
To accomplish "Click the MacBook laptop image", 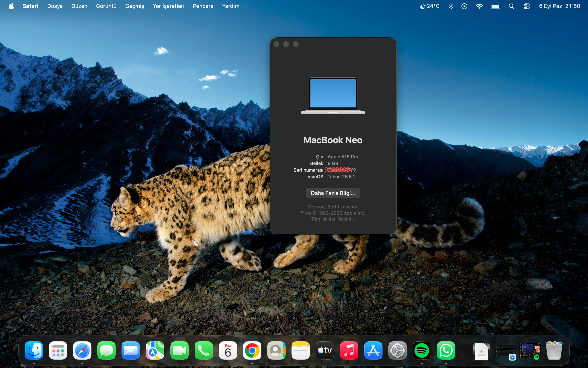I will click(x=333, y=95).
